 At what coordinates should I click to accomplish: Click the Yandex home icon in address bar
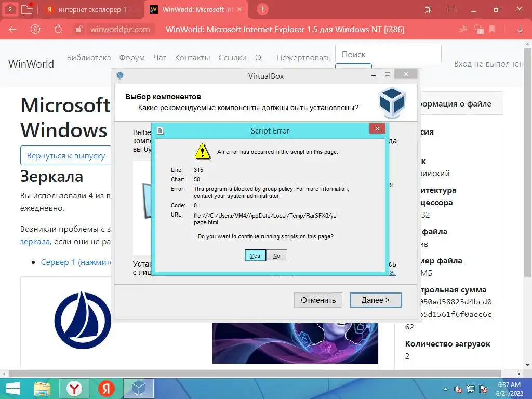click(x=35, y=30)
